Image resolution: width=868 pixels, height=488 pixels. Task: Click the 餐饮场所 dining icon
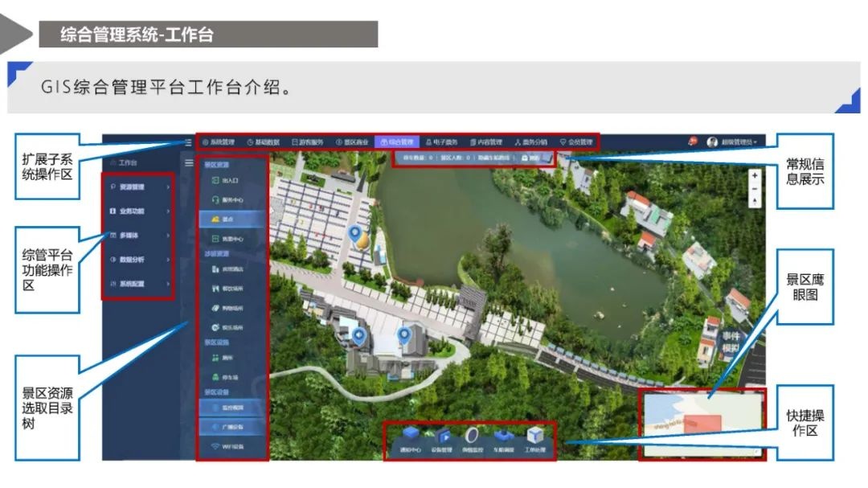[x=216, y=289]
